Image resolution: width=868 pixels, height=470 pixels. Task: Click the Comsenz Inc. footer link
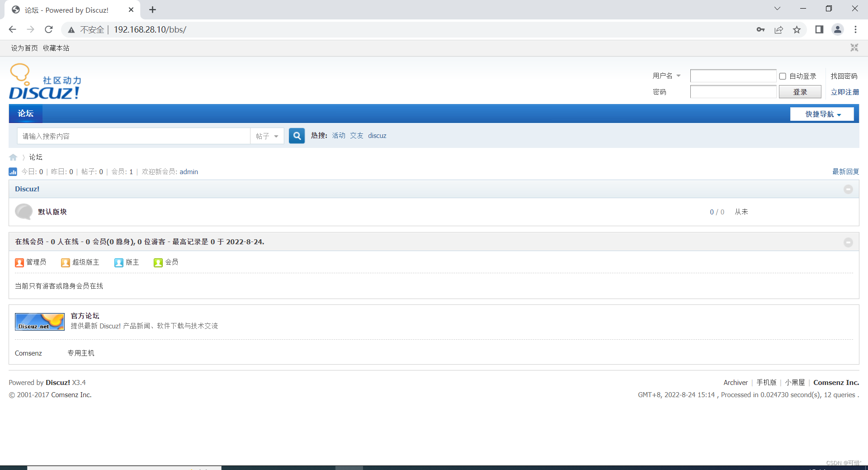click(836, 383)
